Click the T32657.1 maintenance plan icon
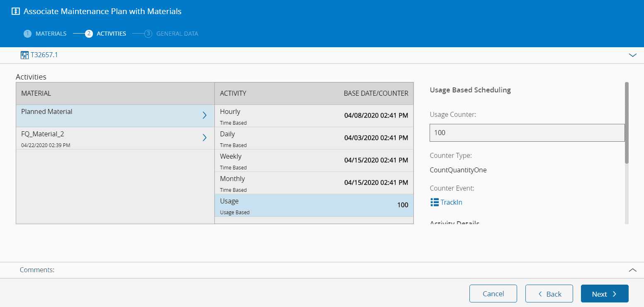The image size is (644, 307). (24, 55)
